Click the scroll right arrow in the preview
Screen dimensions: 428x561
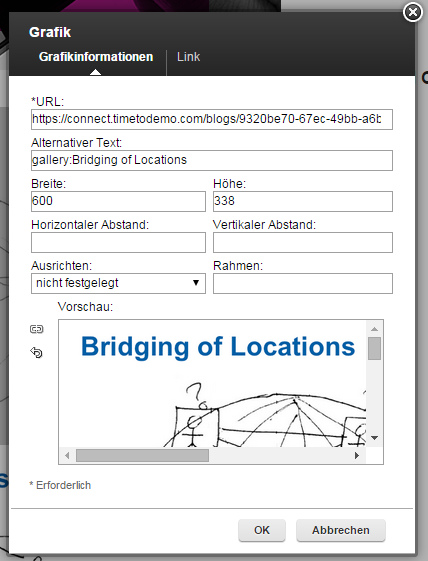coord(357,455)
